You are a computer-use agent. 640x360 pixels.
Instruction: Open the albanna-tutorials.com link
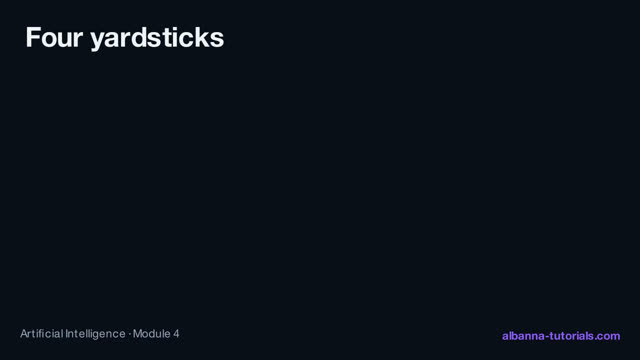point(561,336)
